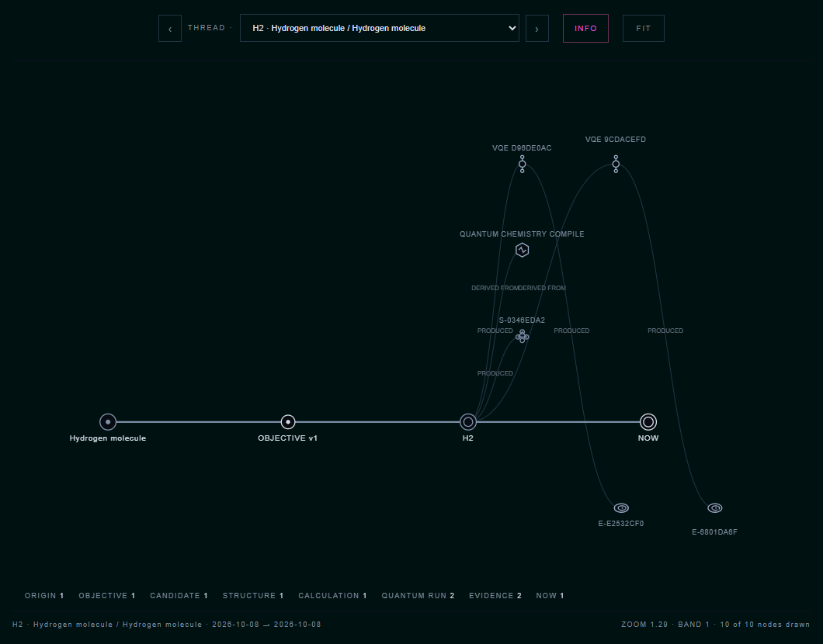Image resolution: width=823 pixels, height=644 pixels.
Task: Click the zoom and band status text
Action: point(715,625)
